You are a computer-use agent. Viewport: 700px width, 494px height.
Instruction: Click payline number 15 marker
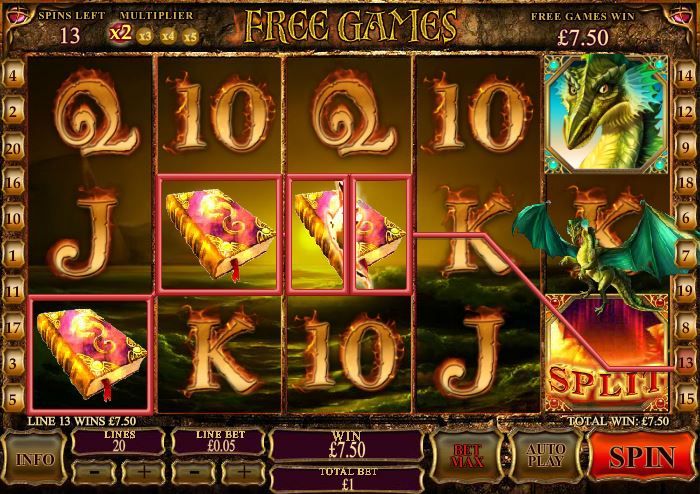tap(685, 399)
